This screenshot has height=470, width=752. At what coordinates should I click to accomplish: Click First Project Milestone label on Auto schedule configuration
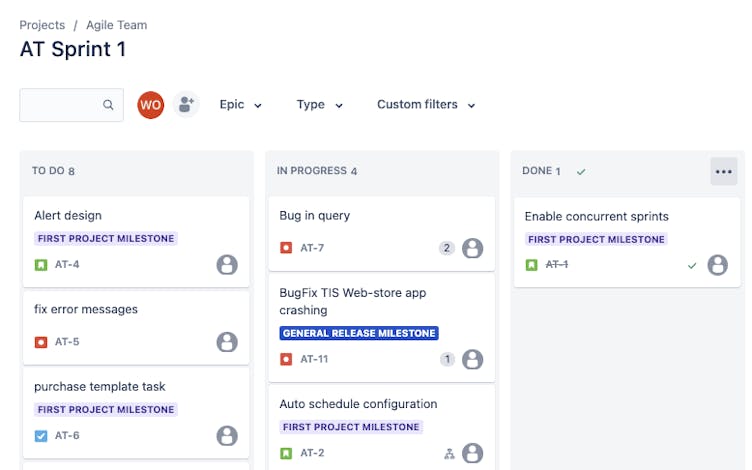351,427
